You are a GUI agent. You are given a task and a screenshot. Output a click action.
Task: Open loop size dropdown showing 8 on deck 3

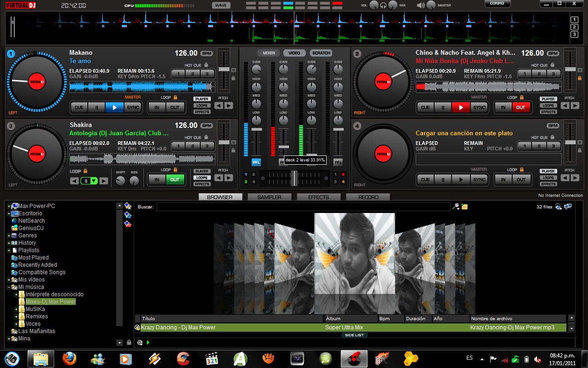94,181
